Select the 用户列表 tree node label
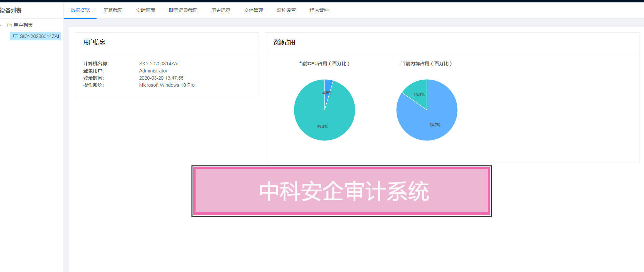This screenshot has height=272, width=644. pyautogui.click(x=23, y=25)
